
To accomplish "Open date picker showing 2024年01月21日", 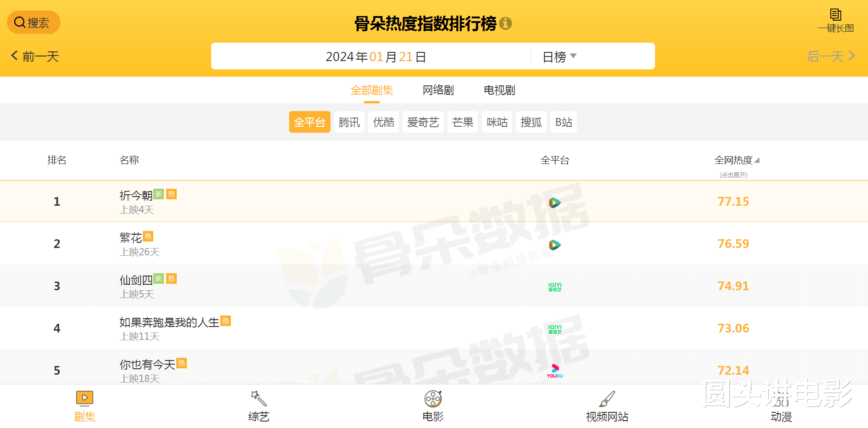I will coord(376,56).
